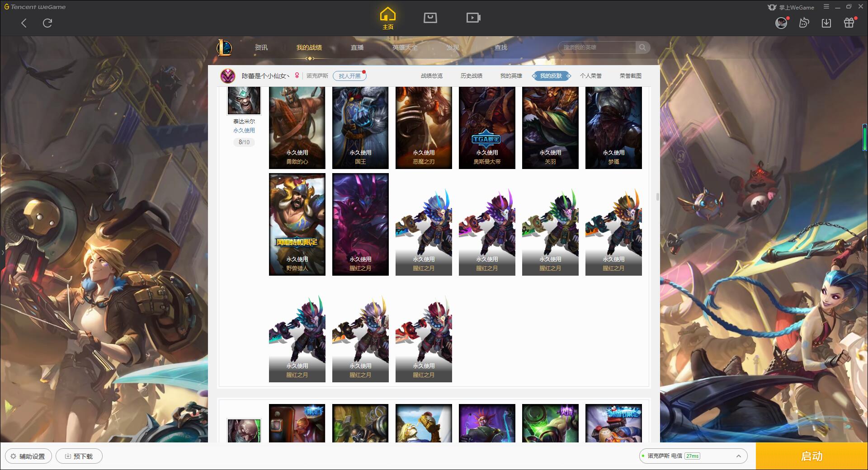Switch to the 英雄大全 tab
868x470 pixels.
pyautogui.click(x=405, y=47)
